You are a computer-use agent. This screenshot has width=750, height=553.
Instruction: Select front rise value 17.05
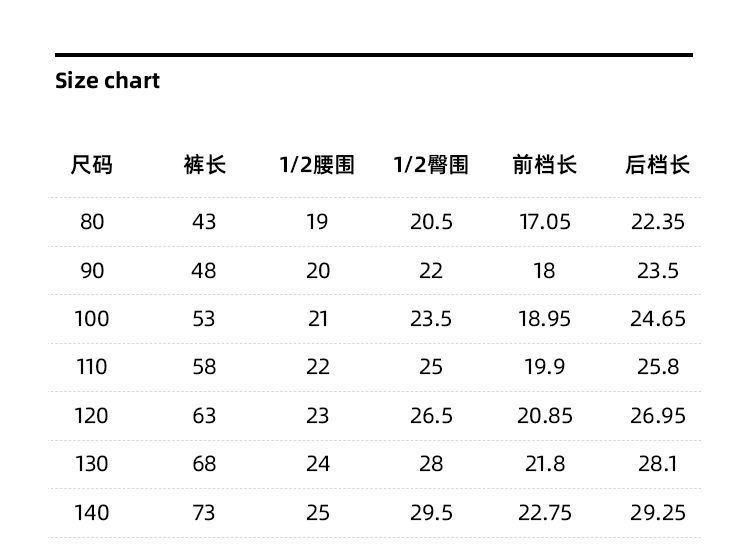[545, 222]
